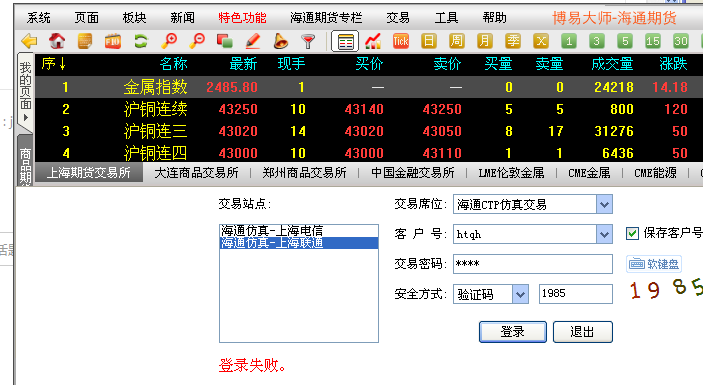Open the alarm bell icon
Viewport: 703px width, 385px height.
(280, 41)
